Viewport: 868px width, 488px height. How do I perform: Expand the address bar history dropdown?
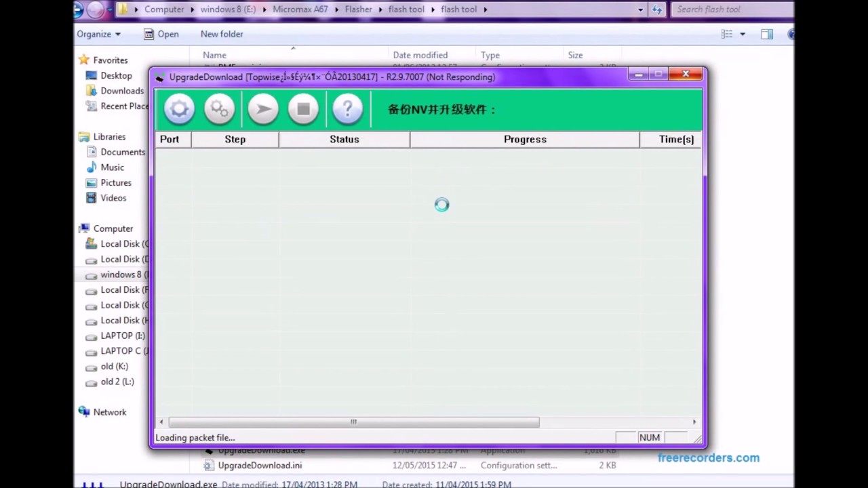coord(640,9)
